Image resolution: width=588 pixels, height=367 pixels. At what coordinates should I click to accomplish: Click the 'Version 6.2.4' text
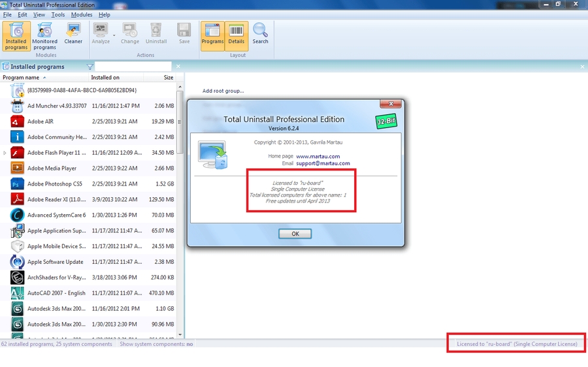(284, 128)
